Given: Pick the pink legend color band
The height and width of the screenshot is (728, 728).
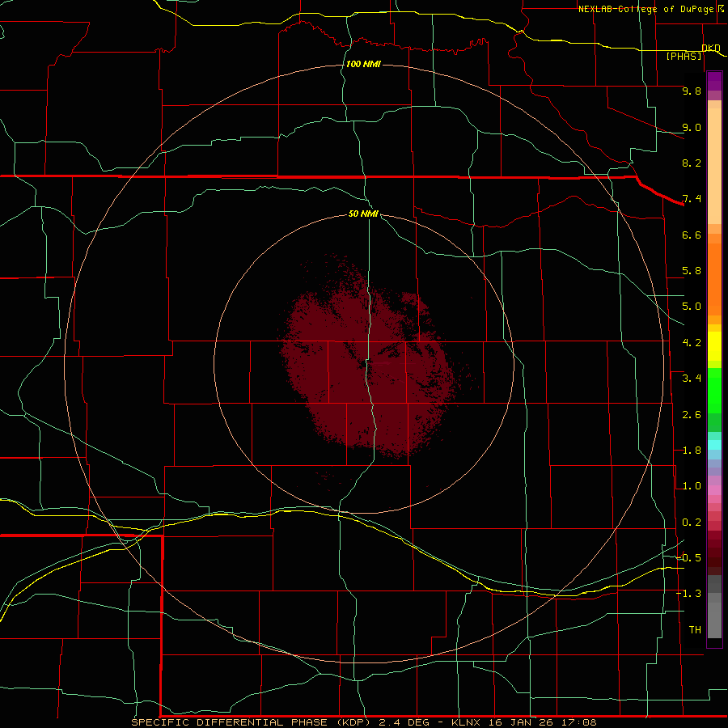Looking at the screenshot, I should coord(714,490).
